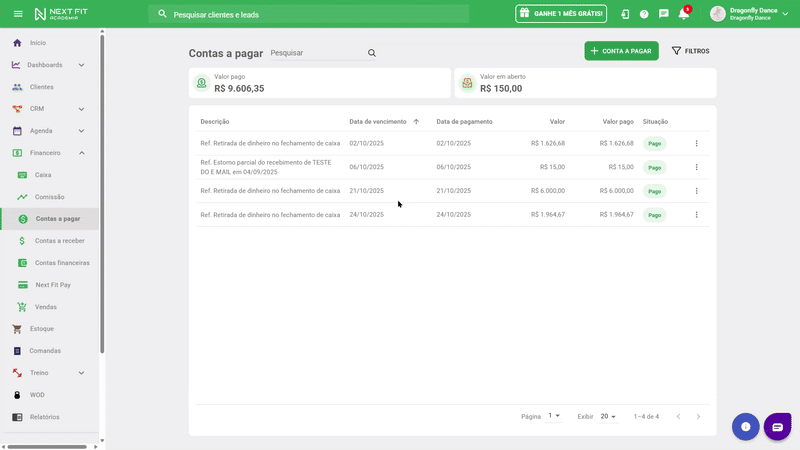Focus the Contas a pagar Pesquisar field
800x450 pixels.
pyautogui.click(x=317, y=53)
